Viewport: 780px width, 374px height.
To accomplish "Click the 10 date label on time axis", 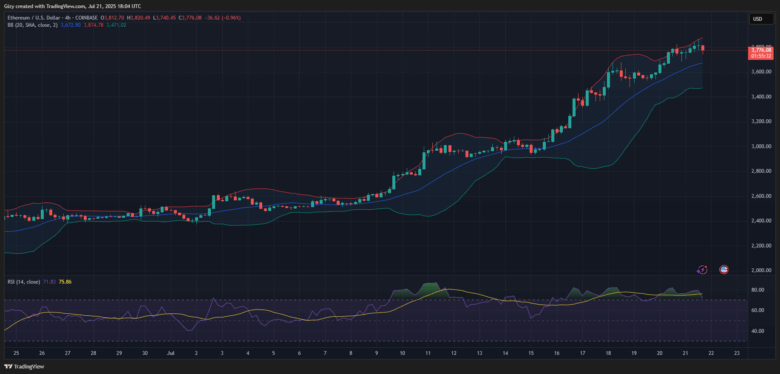I will click(401, 353).
